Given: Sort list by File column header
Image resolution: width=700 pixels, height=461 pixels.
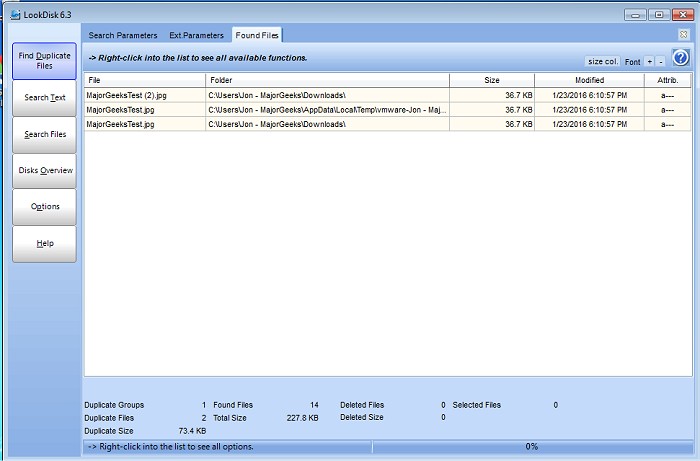Looking at the screenshot, I should click(145, 80).
